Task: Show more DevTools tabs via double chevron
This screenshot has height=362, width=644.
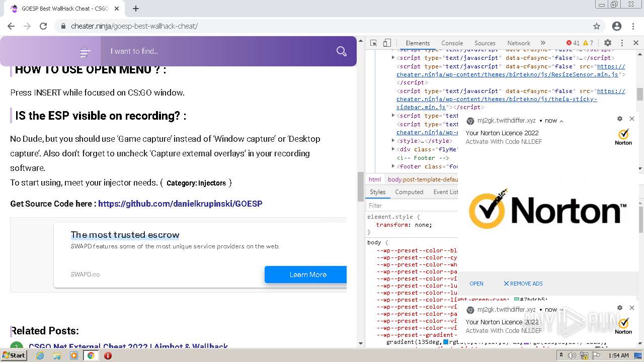Action: 543,43
